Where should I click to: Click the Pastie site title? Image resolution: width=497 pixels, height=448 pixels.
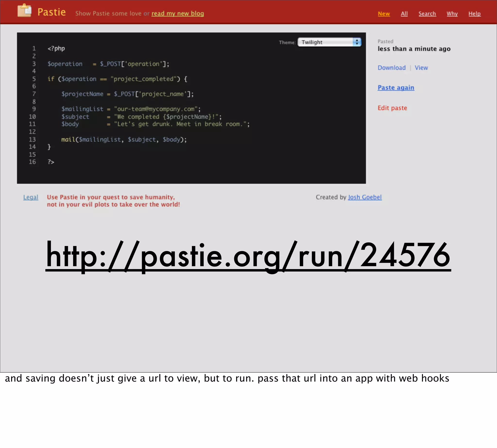(52, 12)
